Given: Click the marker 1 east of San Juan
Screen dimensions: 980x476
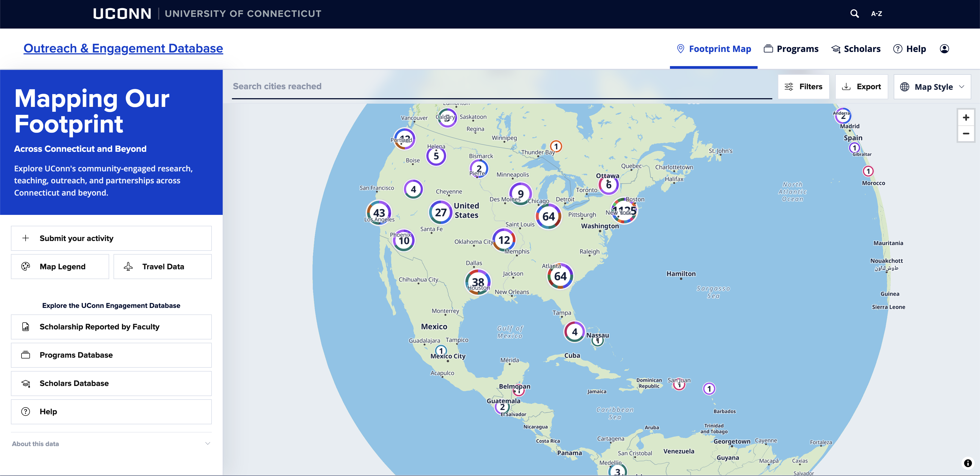Looking at the screenshot, I should pyautogui.click(x=709, y=389).
